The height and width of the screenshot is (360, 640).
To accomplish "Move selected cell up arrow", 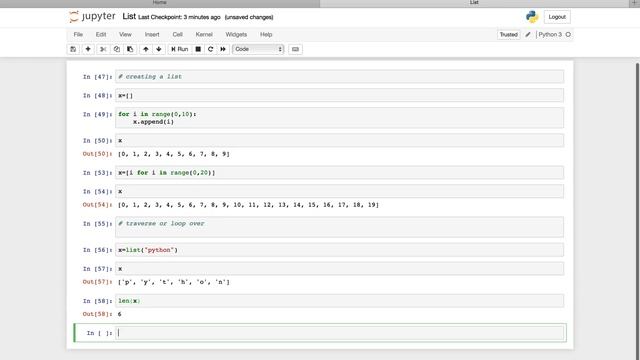I will click(x=146, y=49).
